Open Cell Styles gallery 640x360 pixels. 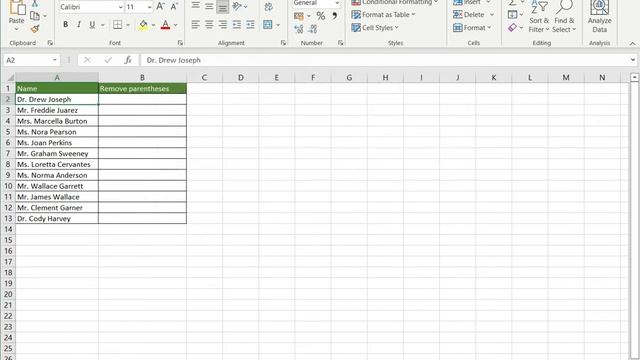coord(375,28)
